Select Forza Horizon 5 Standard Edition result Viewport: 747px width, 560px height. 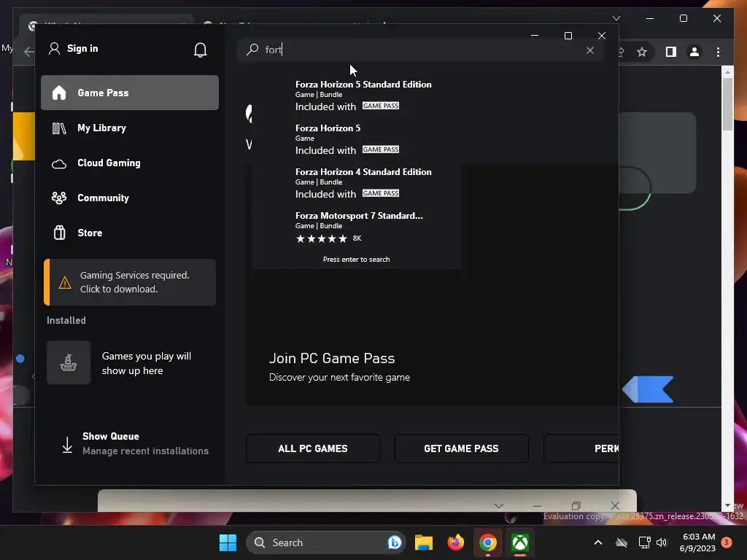[357, 95]
